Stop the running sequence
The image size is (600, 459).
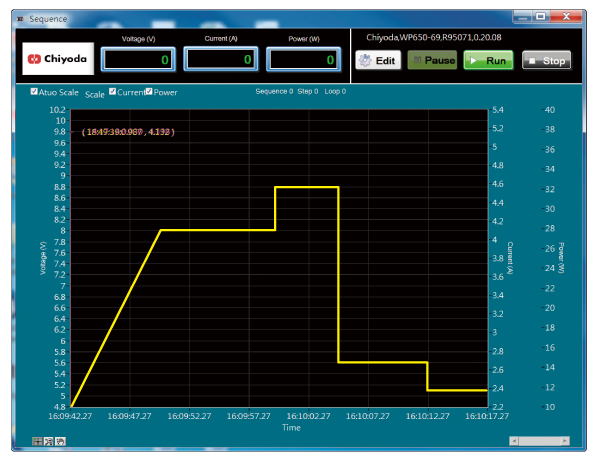point(547,60)
